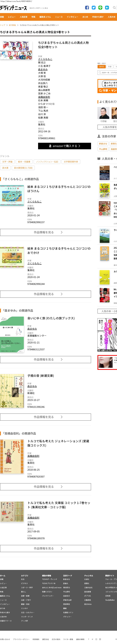Open footer link 楽天Kobo
The image size is (117, 644).
(88, 604)
